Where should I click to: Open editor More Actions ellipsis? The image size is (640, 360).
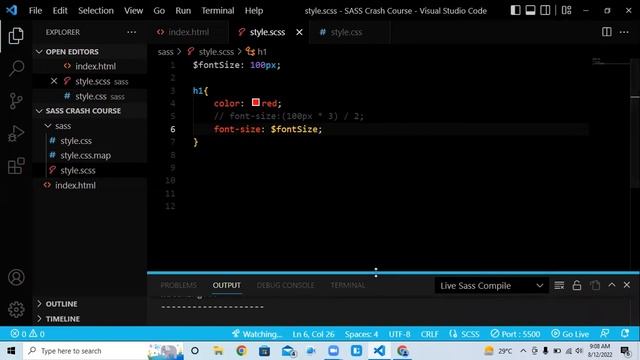tap(624, 32)
